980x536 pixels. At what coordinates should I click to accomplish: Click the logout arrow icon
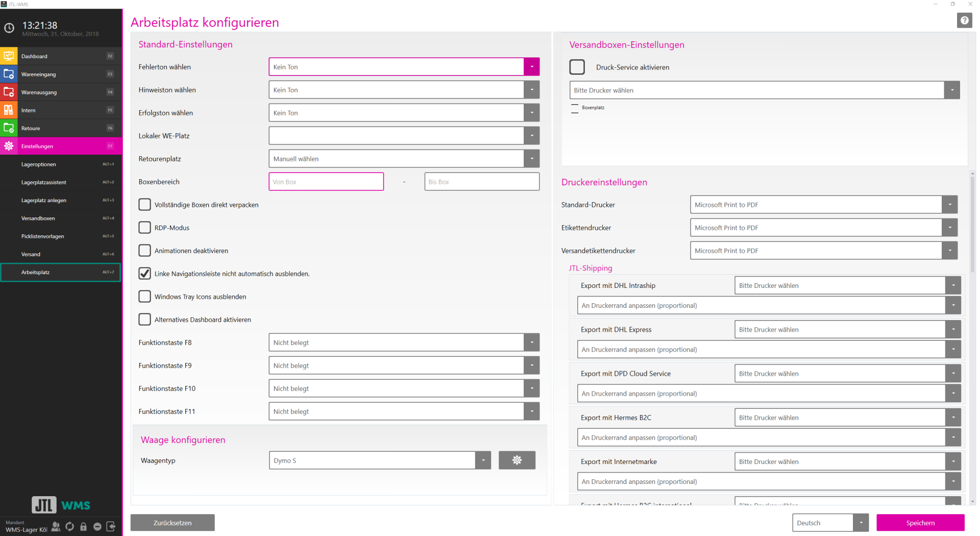coord(111,526)
